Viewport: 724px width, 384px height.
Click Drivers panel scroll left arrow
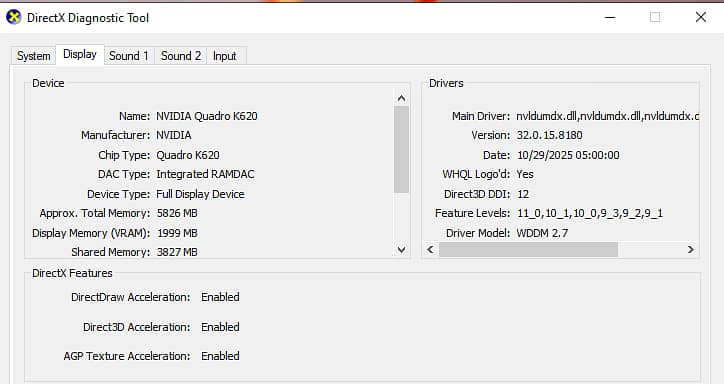coord(430,250)
